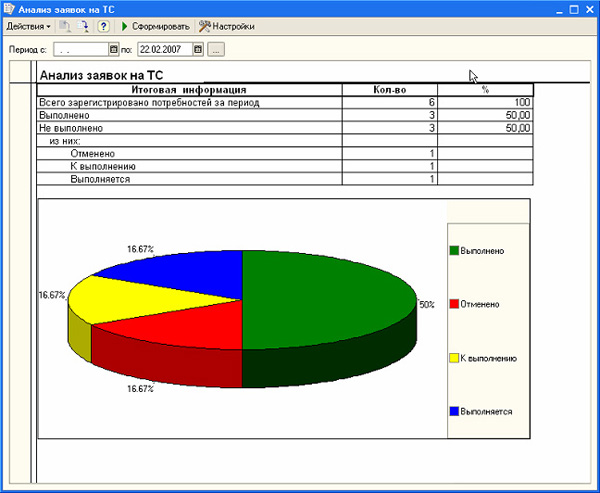
Task: Select the report heading Анализ заявок на ТС
Action: pyautogui.click(x=101, y=75)
